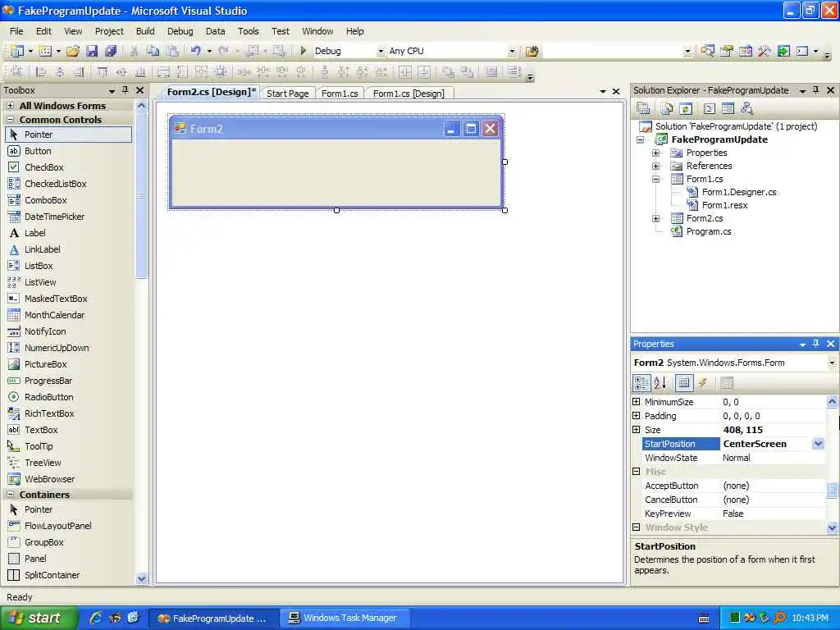The width and height of the screenshot is (840, 630).
Task: Open the Any CPU platform dropdown
Action: point(512,52)
